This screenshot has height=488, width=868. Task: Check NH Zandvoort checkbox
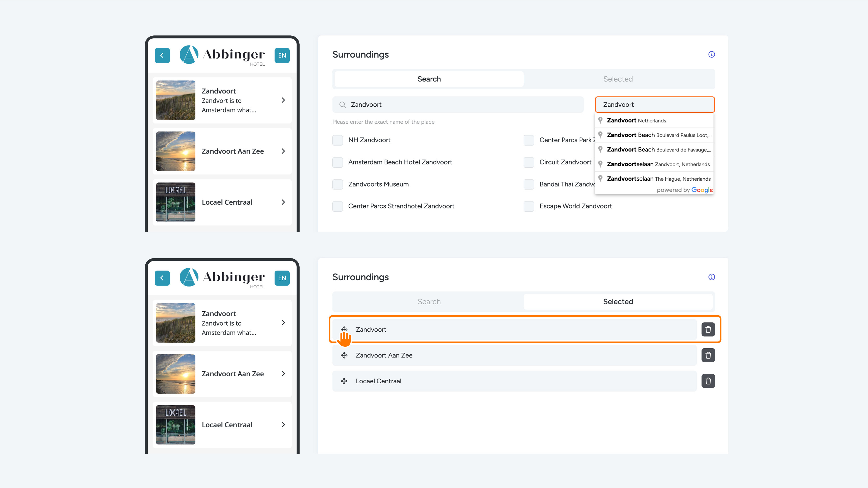pos(337,140)
